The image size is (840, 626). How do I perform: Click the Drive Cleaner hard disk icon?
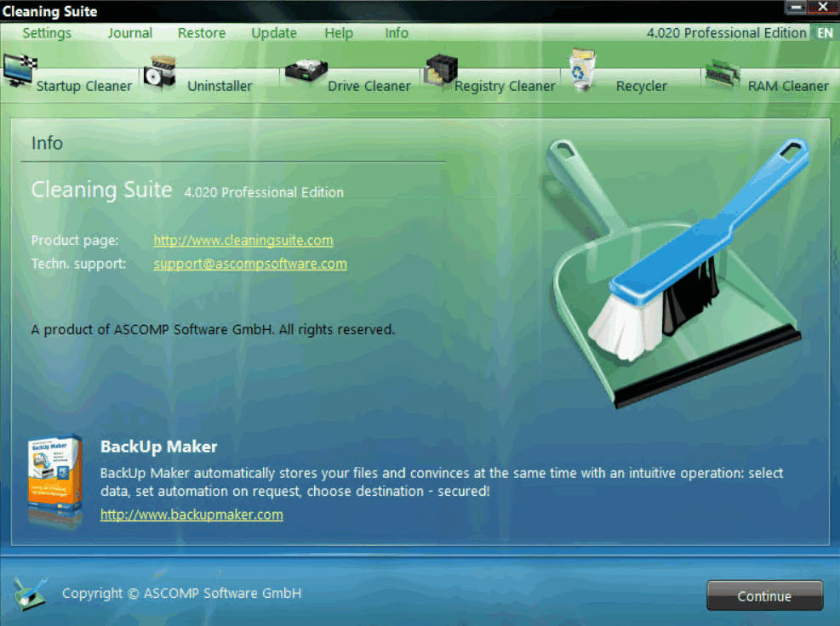tap(306, 71)
